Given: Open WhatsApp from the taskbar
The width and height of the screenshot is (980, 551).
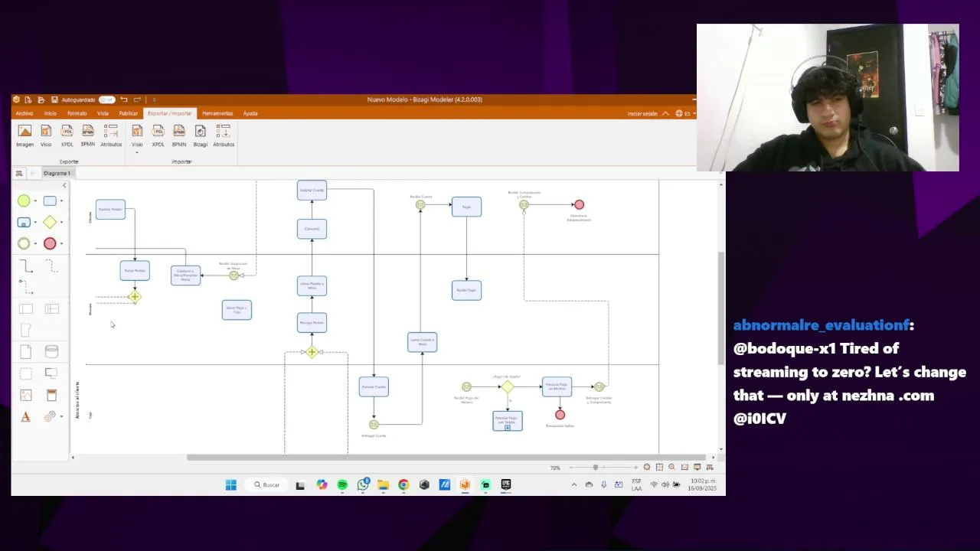Looking at the screenshot, I should tap(363, 484).
